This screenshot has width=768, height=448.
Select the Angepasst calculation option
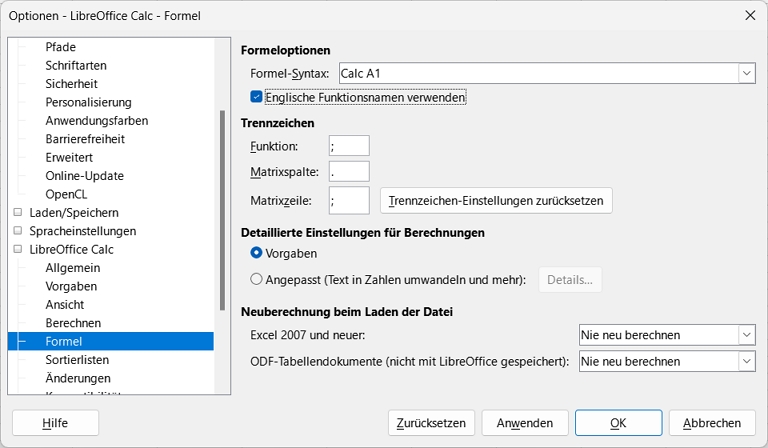[x=256, y=280]
